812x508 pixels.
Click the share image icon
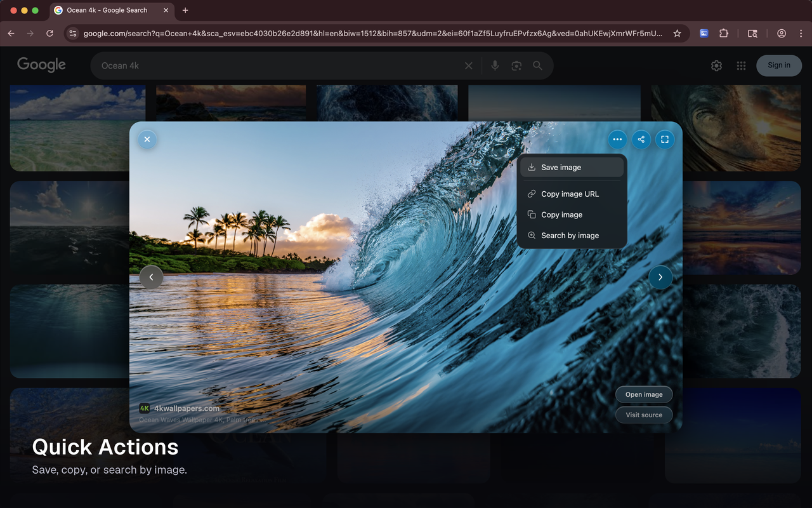pos(641,140)
